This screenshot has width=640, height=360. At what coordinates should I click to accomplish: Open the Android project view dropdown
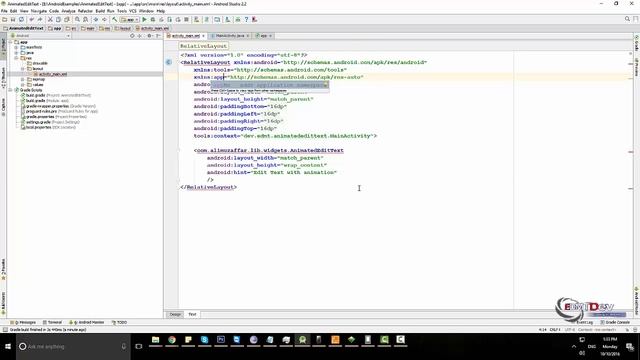pos(41,36)
